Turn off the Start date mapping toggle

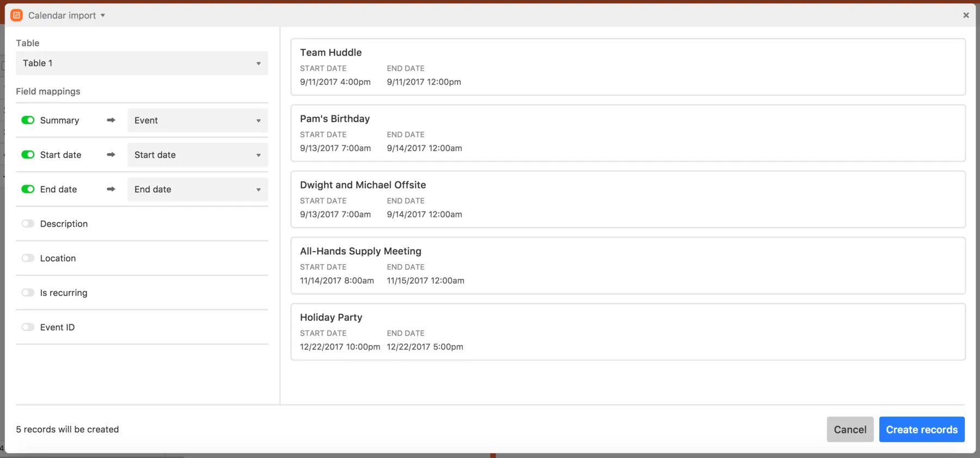click(x=28, y=155)
